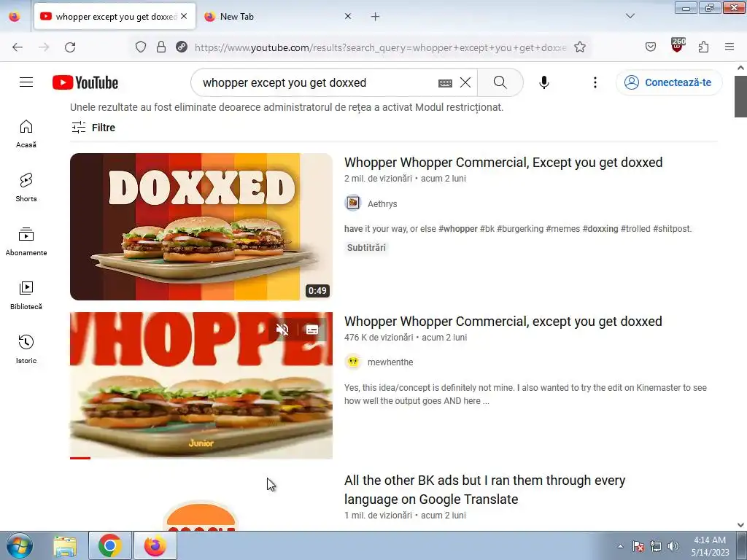Open Google Chrome from taskbar

tap(109, 545)
